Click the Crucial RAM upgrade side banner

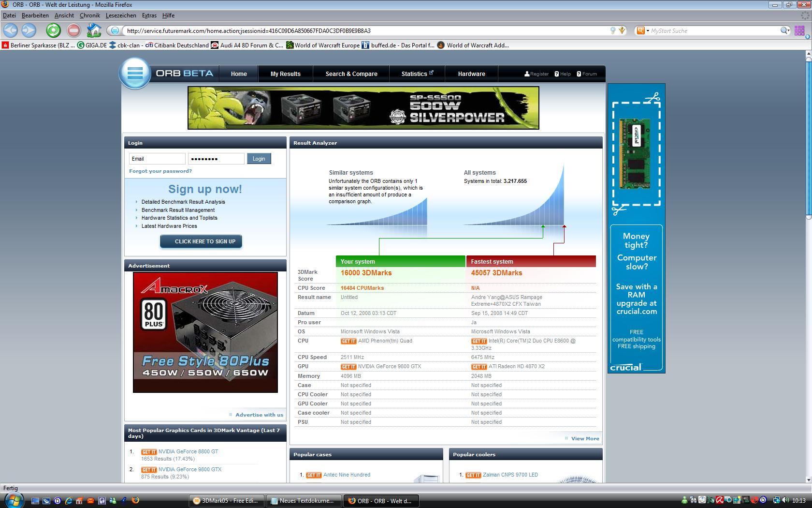point(637,228)
